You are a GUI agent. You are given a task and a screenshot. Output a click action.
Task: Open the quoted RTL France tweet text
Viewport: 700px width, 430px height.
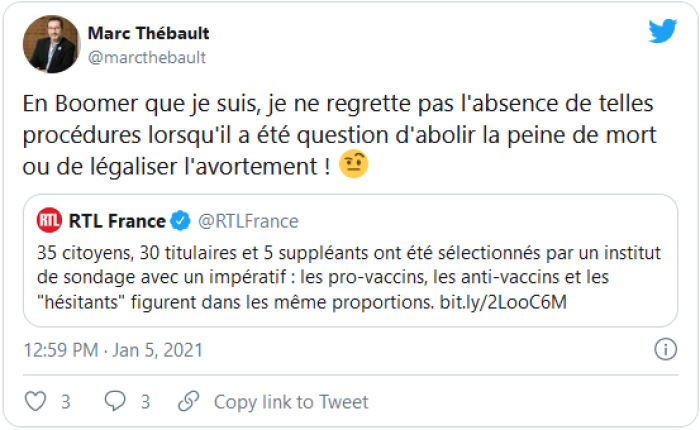click(340, 275)
